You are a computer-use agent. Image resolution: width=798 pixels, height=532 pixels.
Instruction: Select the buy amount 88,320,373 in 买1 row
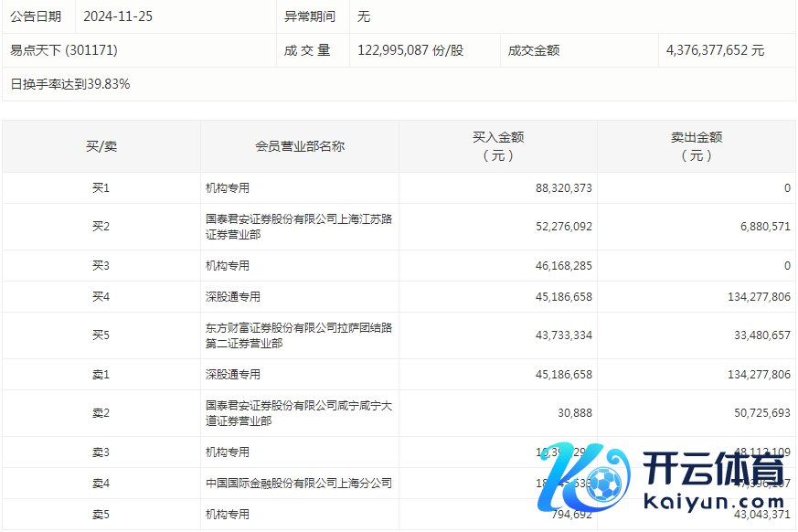click(563, 188)
